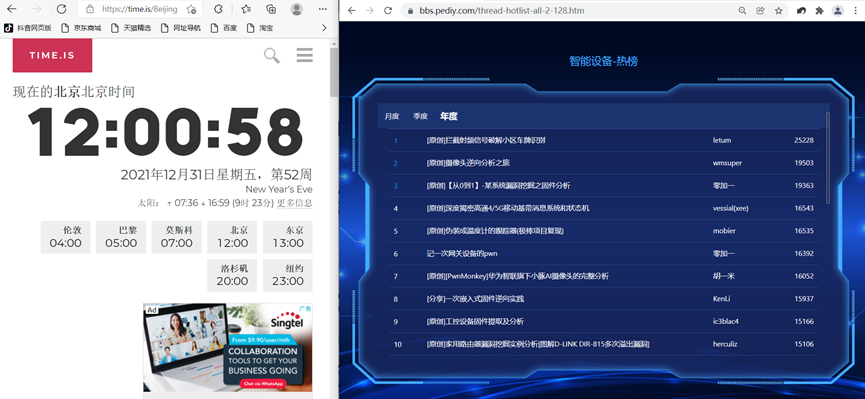865x399 pixels.
Task: Open the 百度 bookmark
Action: tap(224, 28)
